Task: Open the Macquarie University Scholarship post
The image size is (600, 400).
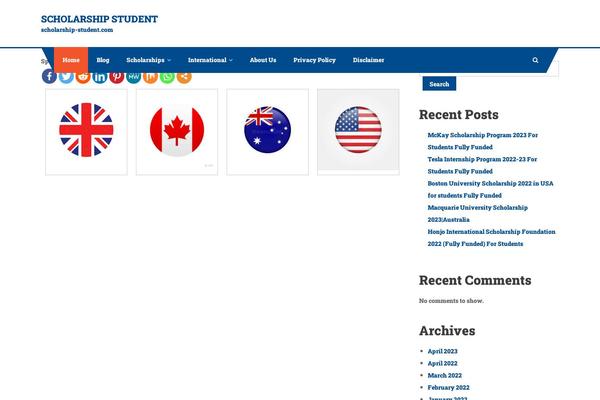Action: 478,213
